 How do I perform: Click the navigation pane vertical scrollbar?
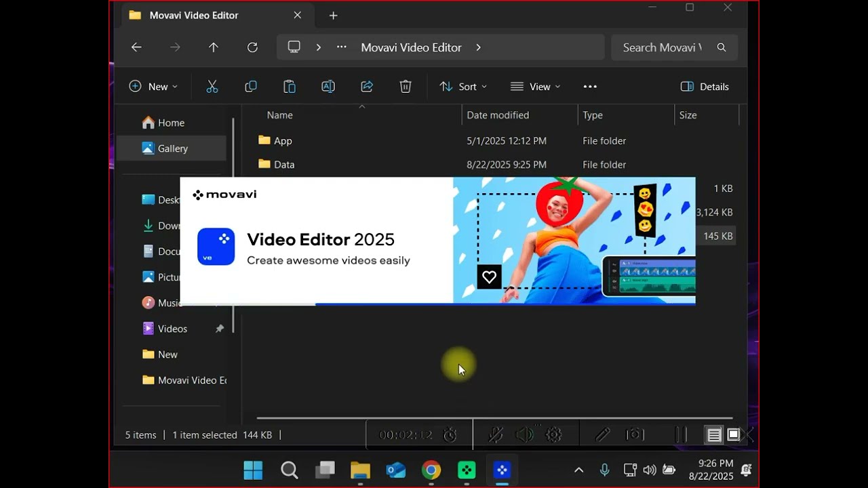pos(233,226)
